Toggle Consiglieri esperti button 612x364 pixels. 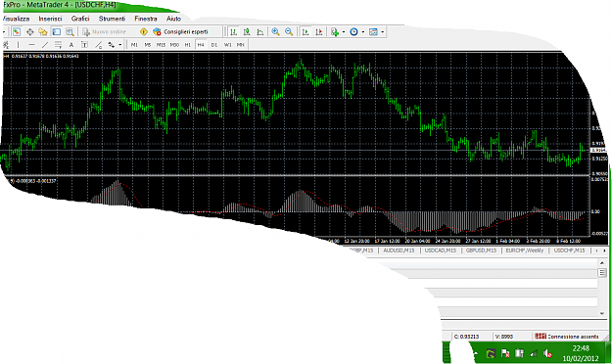click(181, 32)
